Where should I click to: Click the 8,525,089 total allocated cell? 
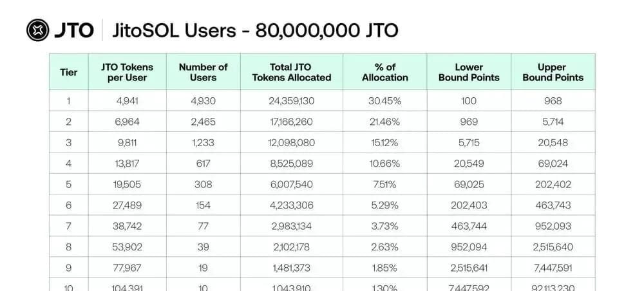(292, 164)
